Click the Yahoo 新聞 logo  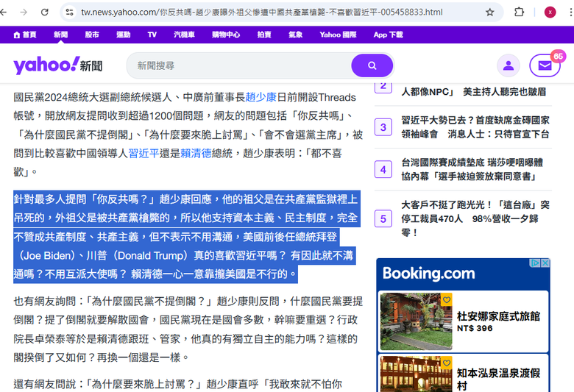coord(58,65)
